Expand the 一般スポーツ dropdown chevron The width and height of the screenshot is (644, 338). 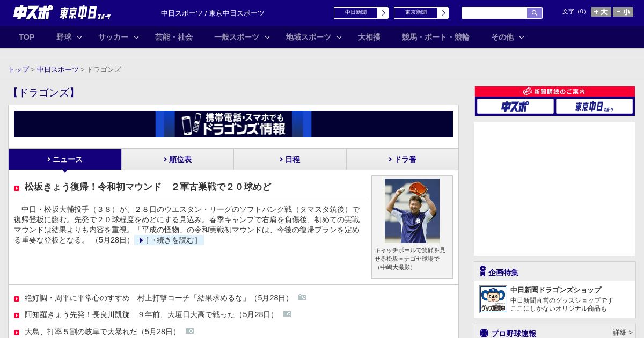click(x=267, y=37)
